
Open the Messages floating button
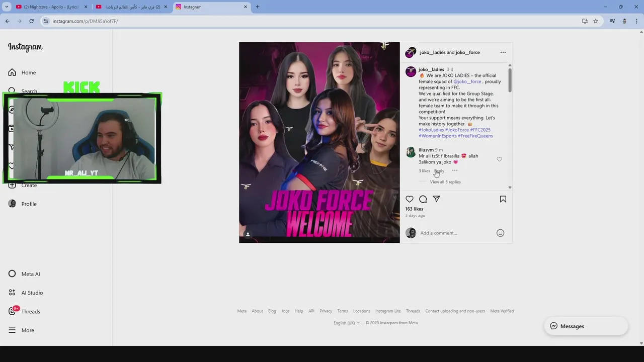coord(586,326)
